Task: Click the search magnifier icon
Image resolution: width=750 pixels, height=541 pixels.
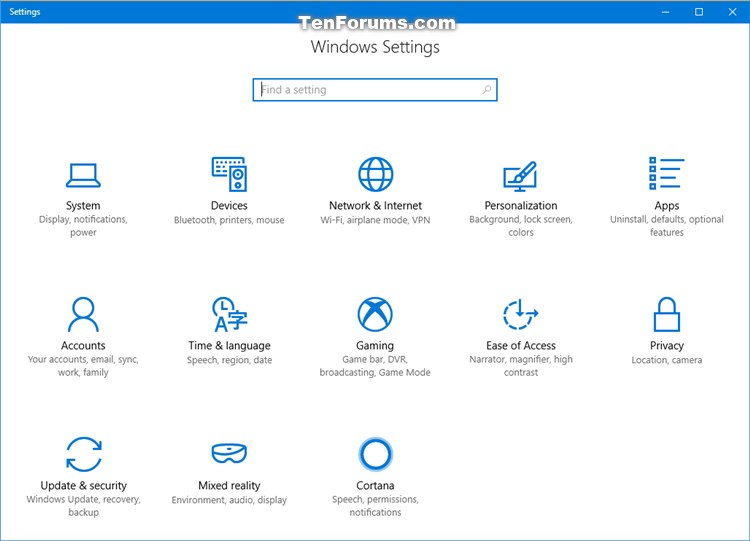Action: pos(486,89)
